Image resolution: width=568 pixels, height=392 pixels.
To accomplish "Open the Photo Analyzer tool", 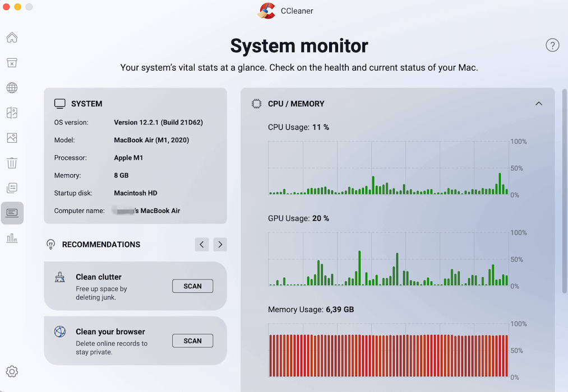I will click(12, 138).
